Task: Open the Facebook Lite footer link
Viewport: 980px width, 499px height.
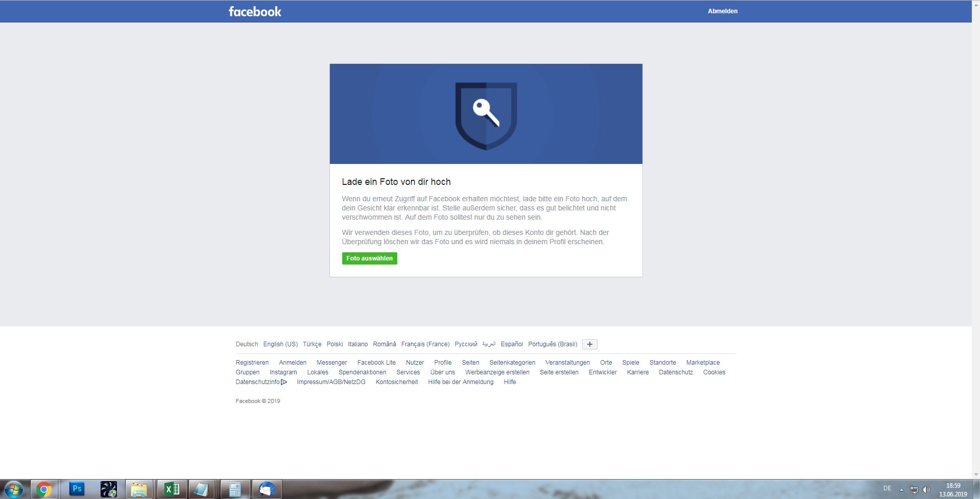Action: pyautogui.click(x=376, y=363)
